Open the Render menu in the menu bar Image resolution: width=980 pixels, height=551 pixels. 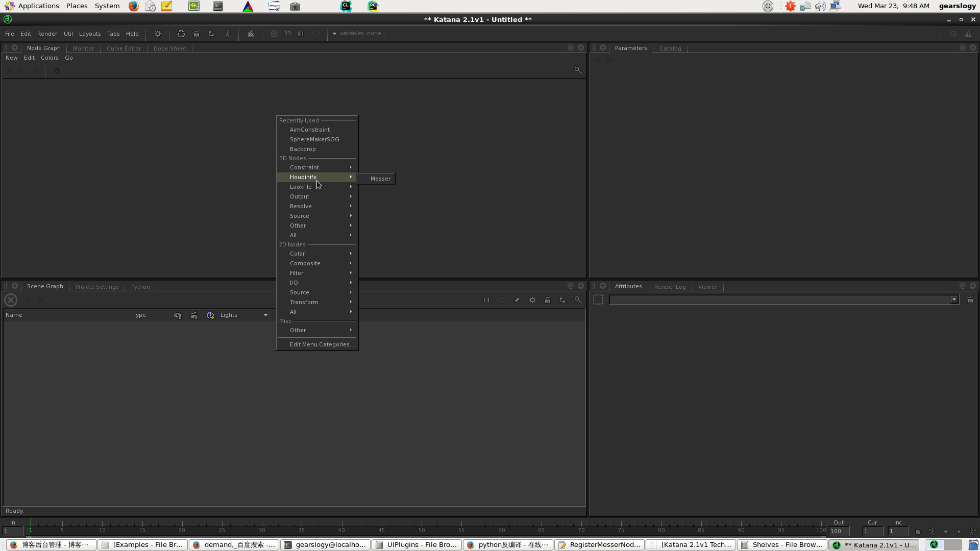point(47,34)
